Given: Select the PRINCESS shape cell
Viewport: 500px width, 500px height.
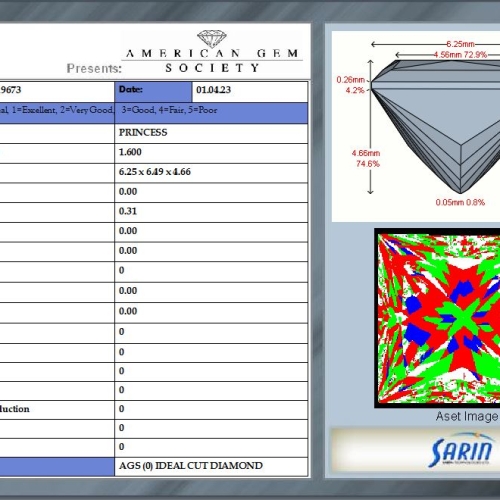Looking at the screenshot, I should pos(211,133).
